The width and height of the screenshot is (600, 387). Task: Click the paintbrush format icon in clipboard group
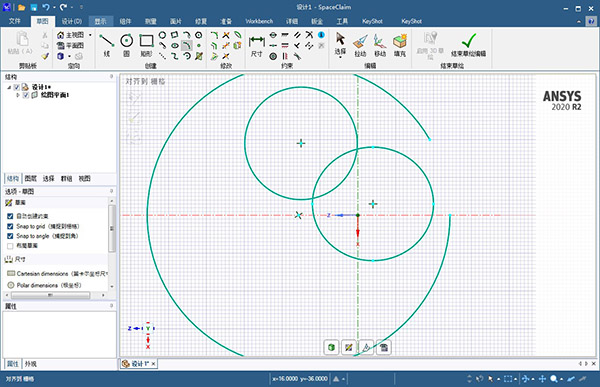coord(45,56)
